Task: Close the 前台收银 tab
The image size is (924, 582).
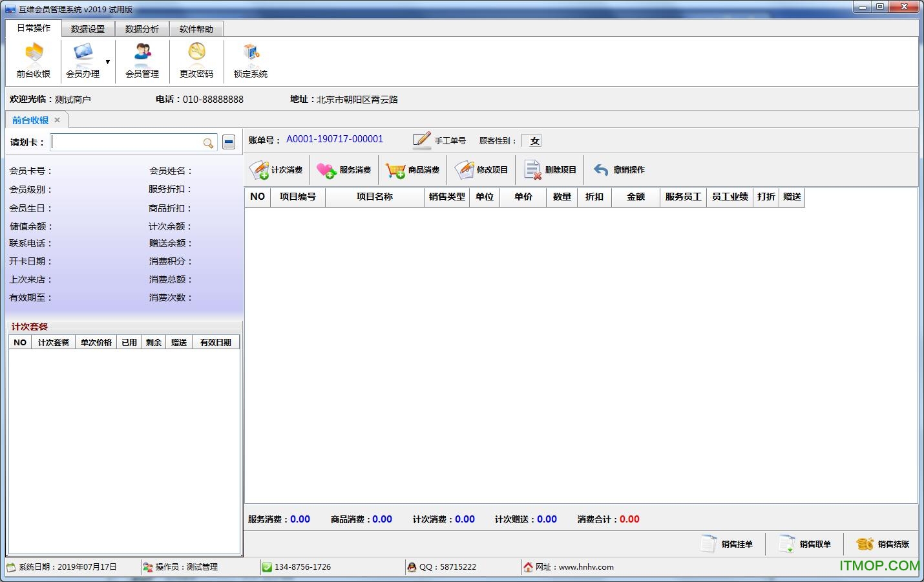Action: tap(58, 120)
